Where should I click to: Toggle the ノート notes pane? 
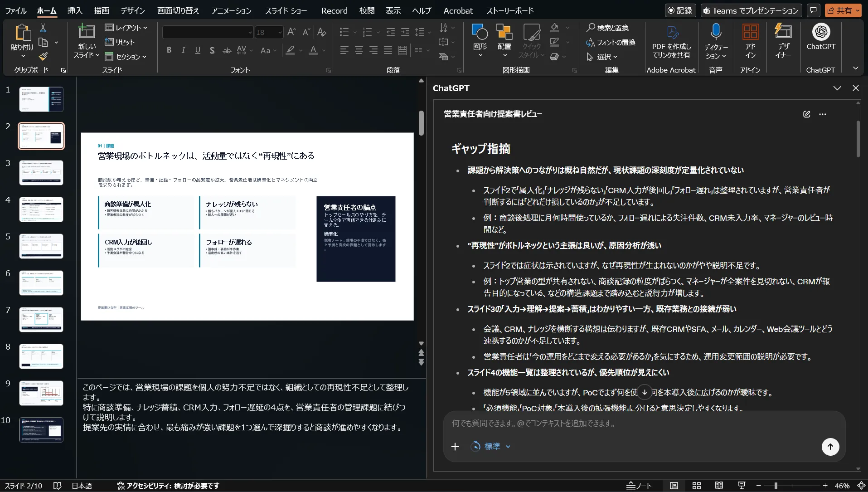[x=639, y=486]
